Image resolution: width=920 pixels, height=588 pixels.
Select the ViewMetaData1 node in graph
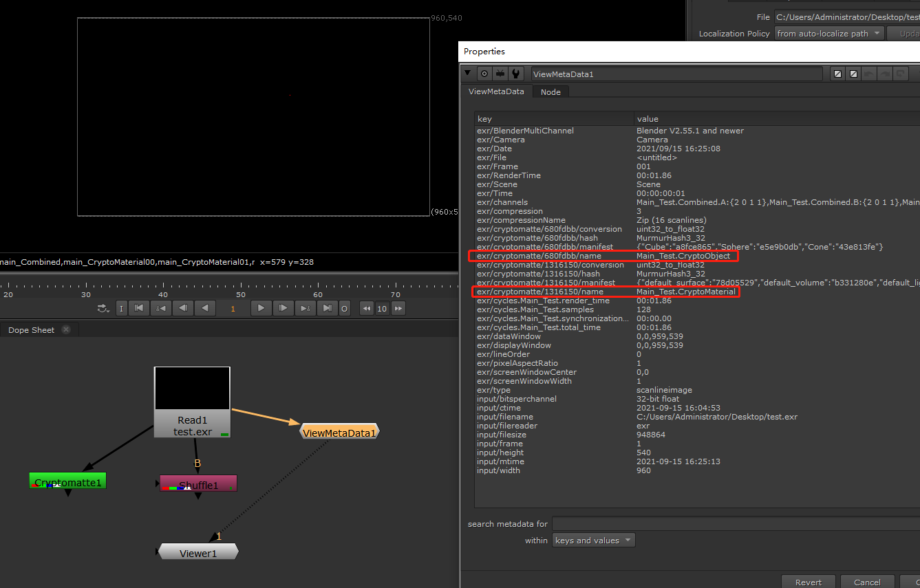339,432
